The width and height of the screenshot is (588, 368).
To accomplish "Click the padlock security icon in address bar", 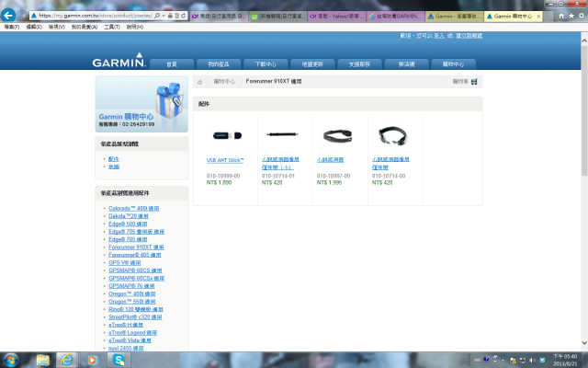I will 170,16.
